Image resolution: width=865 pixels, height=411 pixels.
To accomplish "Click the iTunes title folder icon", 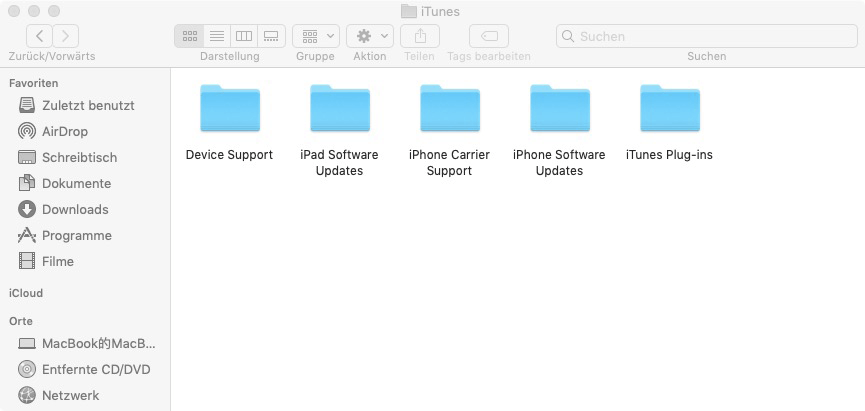I will pos(409,11).
